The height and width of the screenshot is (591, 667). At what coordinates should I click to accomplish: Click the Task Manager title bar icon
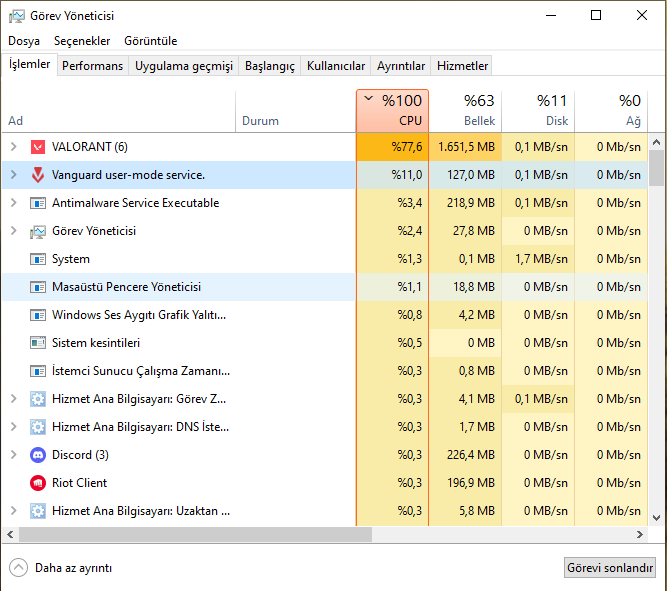(x=17, y=17)
